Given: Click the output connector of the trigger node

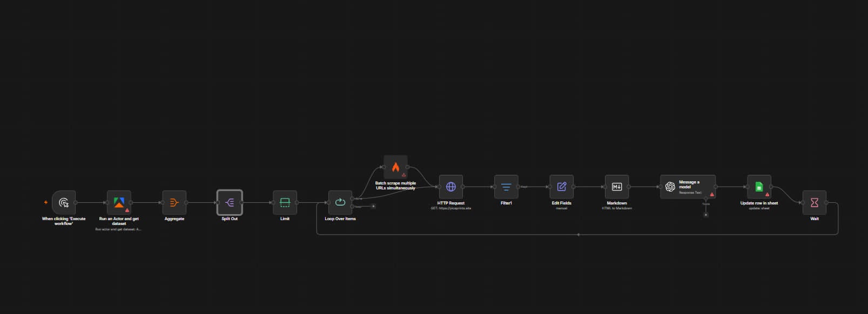Looking at the screenshot, I should [76, 202].
